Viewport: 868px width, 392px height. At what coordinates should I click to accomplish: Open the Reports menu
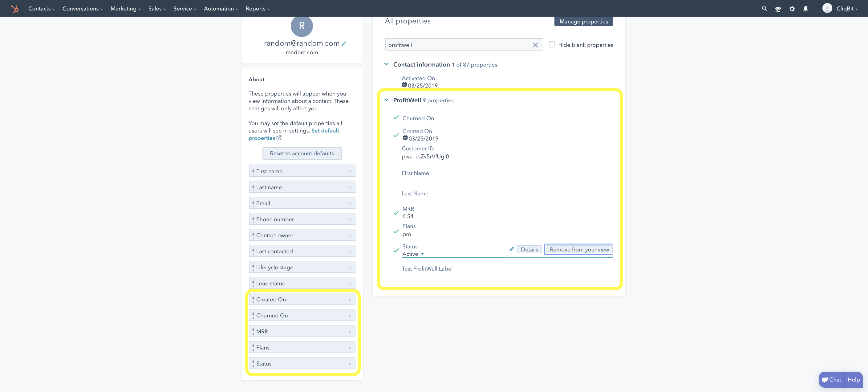(x=258, y=8)
